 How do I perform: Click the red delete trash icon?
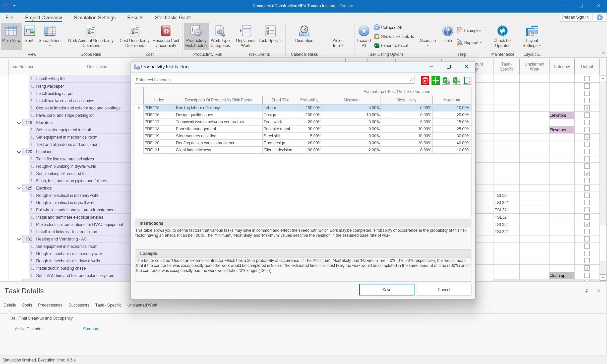click(x=425, y=80)
